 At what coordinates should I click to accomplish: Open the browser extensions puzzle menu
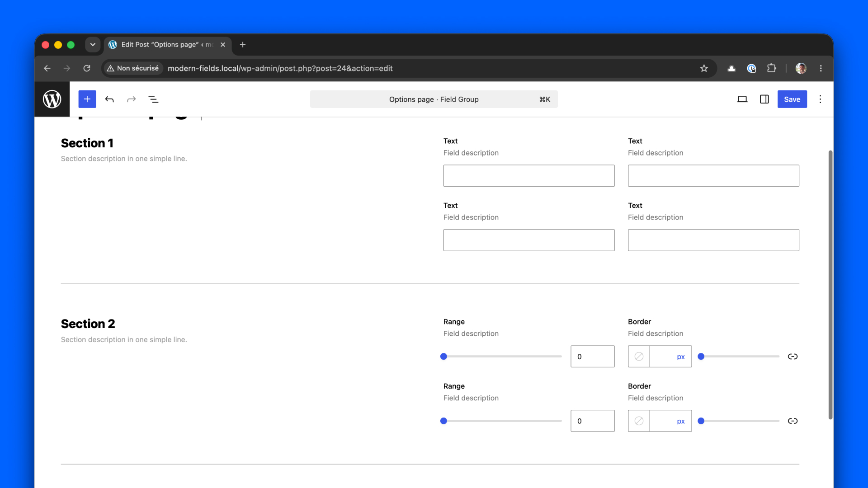tap(772, 68)
